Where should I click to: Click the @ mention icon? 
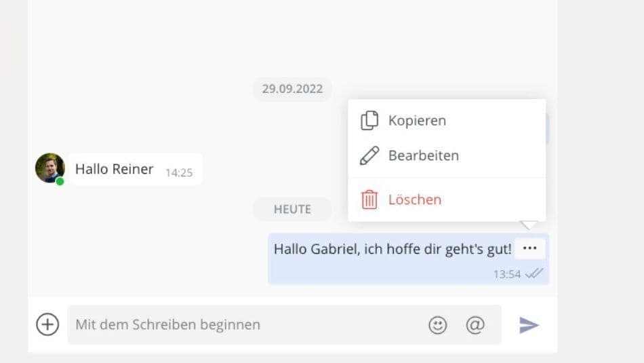[475, 325]
